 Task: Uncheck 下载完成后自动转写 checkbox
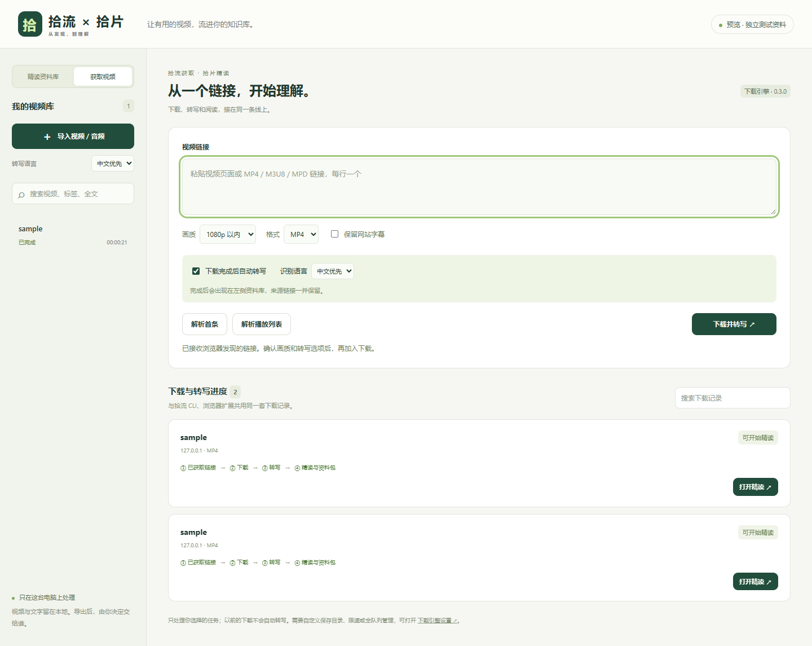[x=196, y=271]
